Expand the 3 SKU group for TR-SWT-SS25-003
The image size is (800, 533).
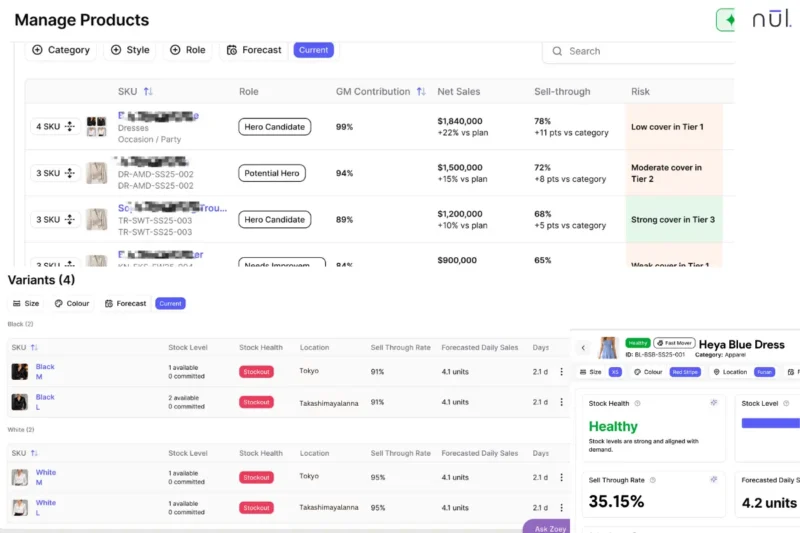[55, 219]
